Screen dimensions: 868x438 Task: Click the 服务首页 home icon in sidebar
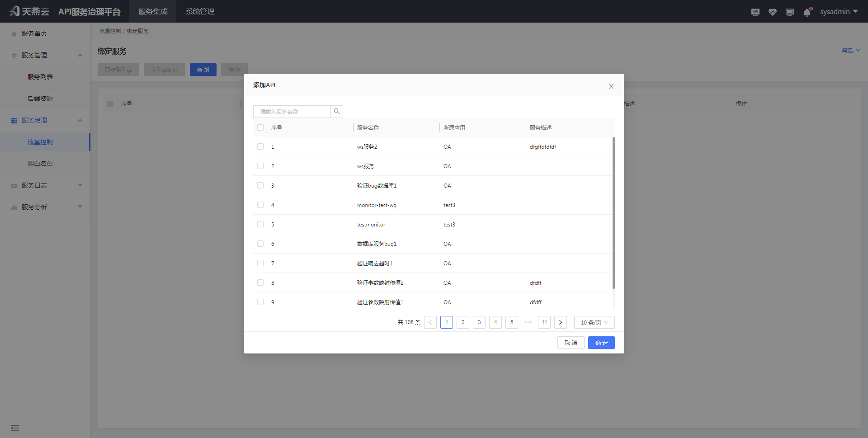pos(13,33)
